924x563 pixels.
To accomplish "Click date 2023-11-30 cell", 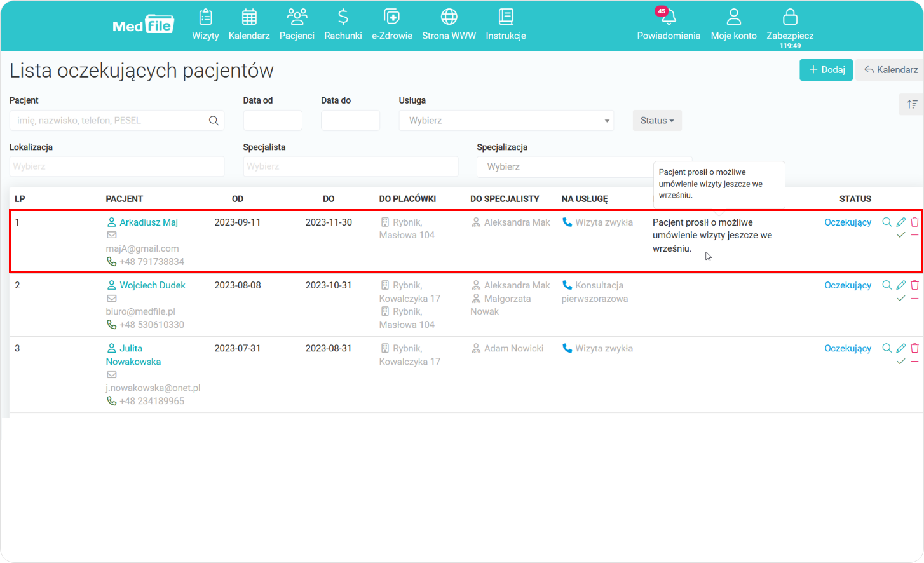I will pyautogui.click(x=329, y=222).
